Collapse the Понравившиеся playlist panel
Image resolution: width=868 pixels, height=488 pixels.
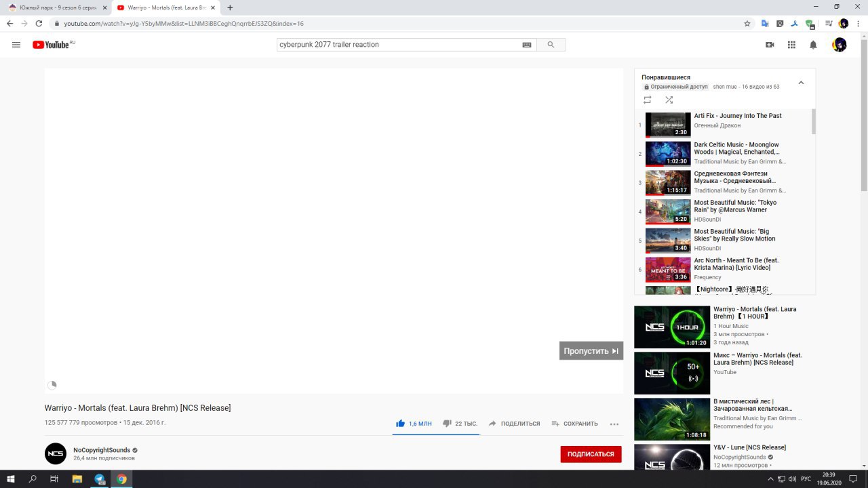pos(801,83)
